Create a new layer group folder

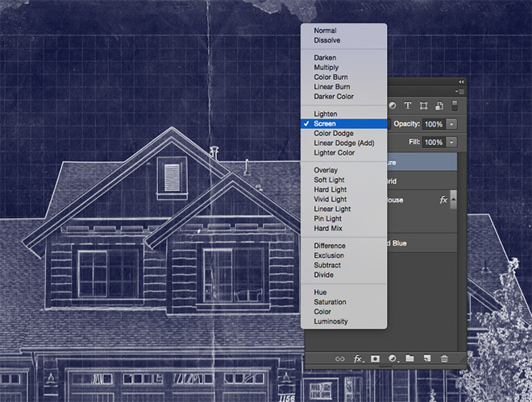(x=409, y=357)
